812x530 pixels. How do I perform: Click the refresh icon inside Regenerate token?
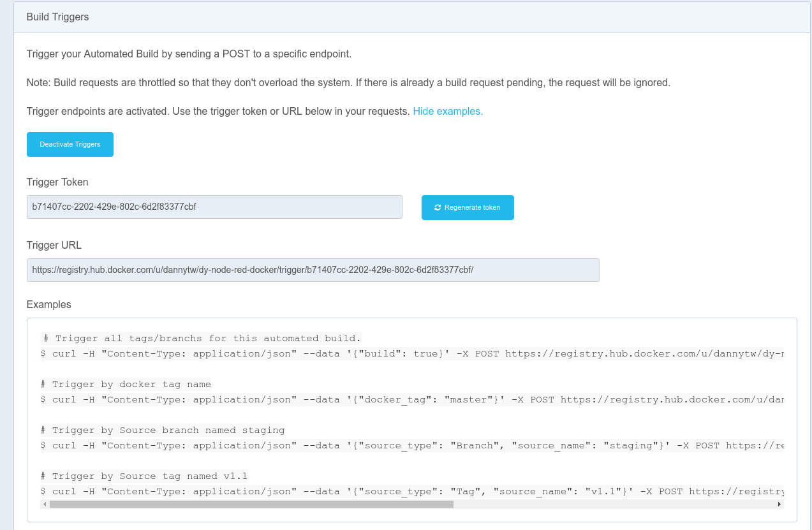[438, 207]
